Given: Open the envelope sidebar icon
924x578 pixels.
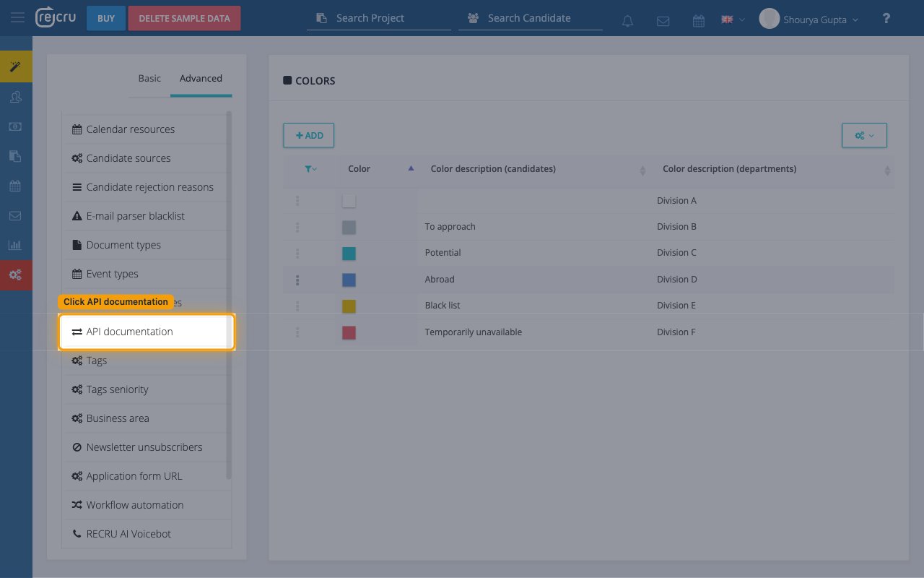Looking at the screenshot, I should point(15,215).
